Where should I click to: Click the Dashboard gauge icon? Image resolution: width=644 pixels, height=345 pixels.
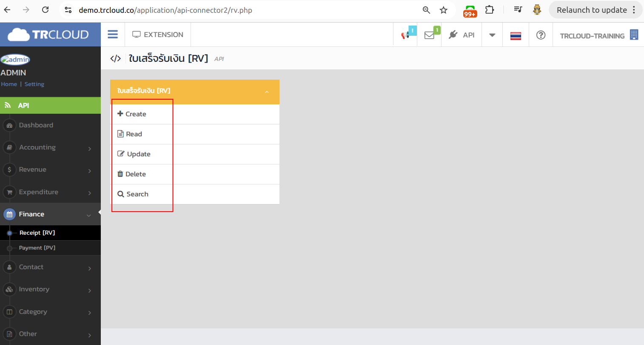9,125
